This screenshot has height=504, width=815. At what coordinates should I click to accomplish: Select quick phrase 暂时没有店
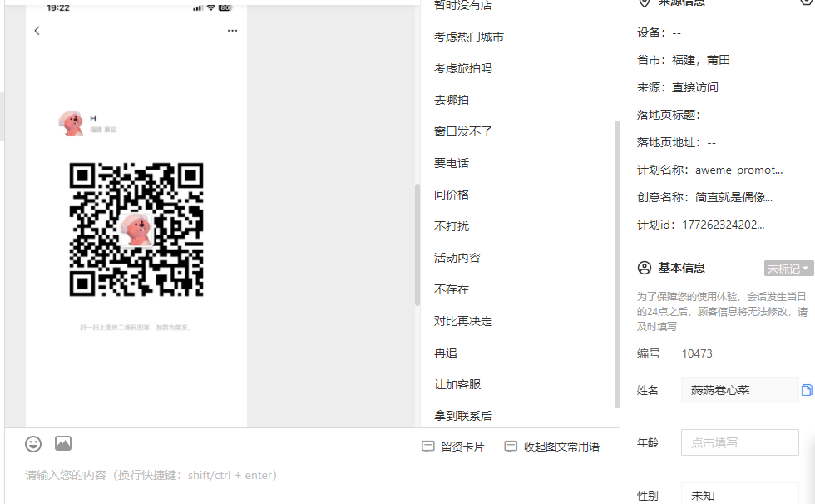click(463, 5)
